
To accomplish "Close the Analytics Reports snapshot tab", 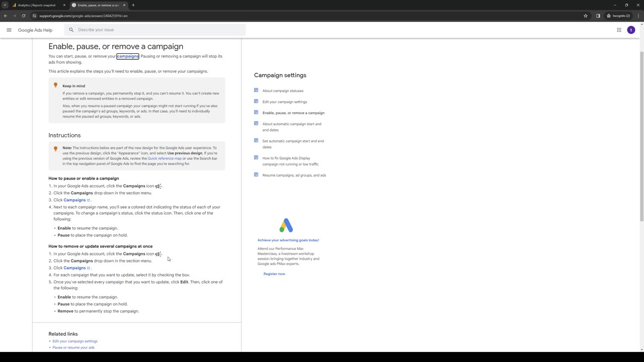I will tap(64, 5).
